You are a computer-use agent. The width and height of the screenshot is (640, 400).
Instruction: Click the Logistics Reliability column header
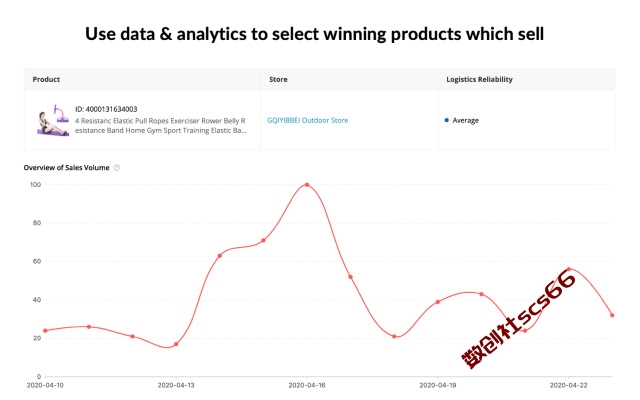pyautogui.click(x=479, y=79)
